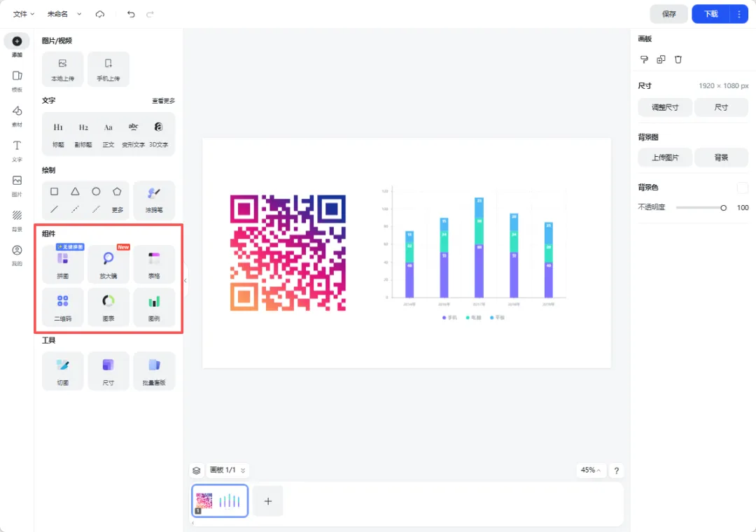This screenshot has height=532, width=756.
Task: Insert a 表格 table component
Action: point(154,264)
